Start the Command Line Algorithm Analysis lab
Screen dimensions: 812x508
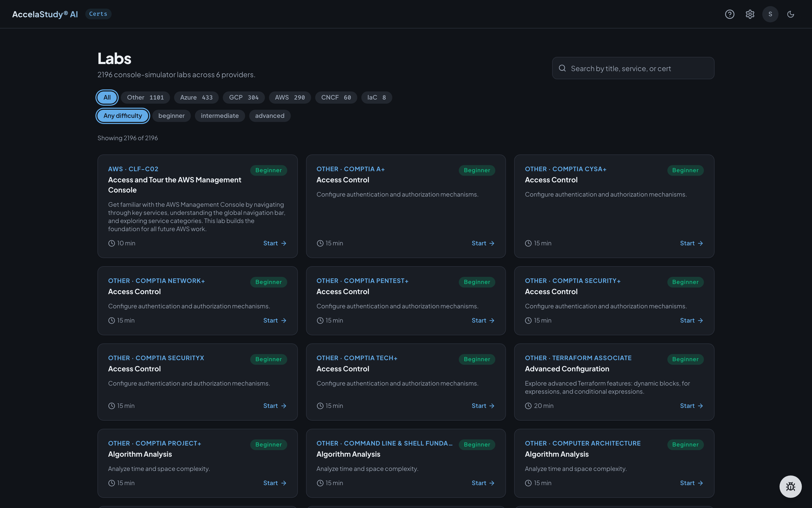[483, 483]
